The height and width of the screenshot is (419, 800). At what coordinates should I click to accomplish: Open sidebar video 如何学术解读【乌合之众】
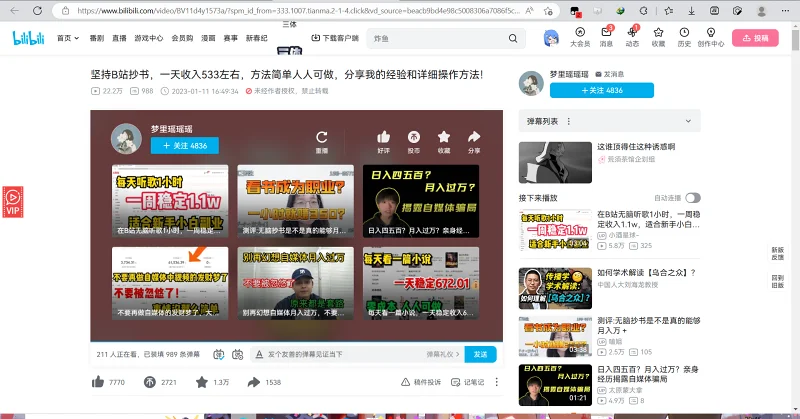coord(646,273)
